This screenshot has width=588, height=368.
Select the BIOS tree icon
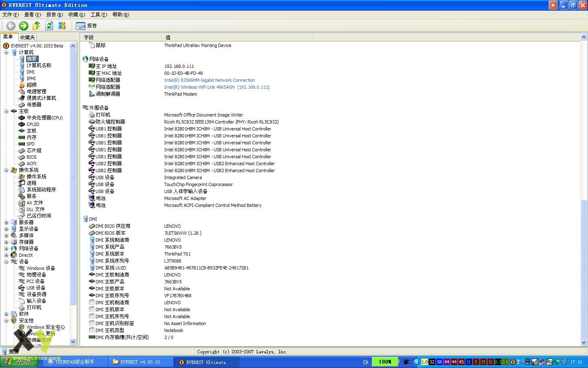[x=22, y=157]
